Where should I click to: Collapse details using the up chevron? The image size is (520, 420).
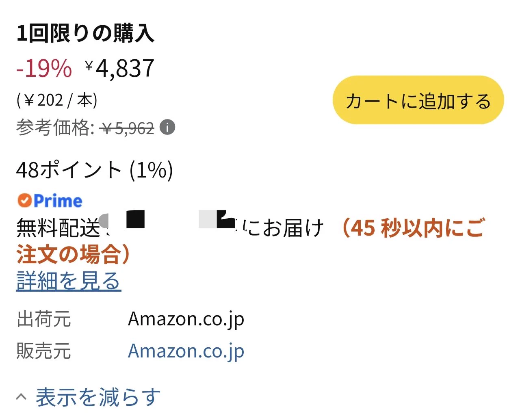pos(22,397)
